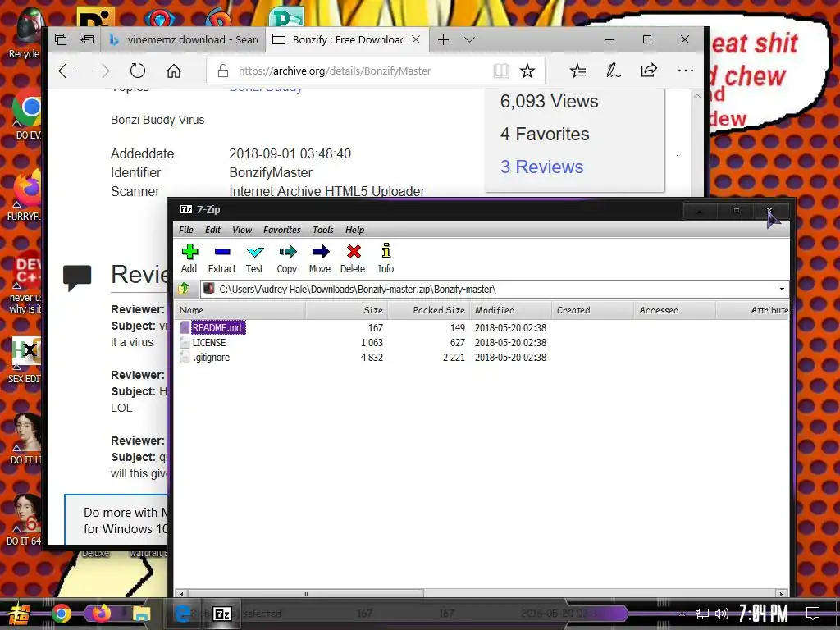Click the 7:04 PM taskbar clock
Viewport: 840px width, 630px height.
pos(764,614)
